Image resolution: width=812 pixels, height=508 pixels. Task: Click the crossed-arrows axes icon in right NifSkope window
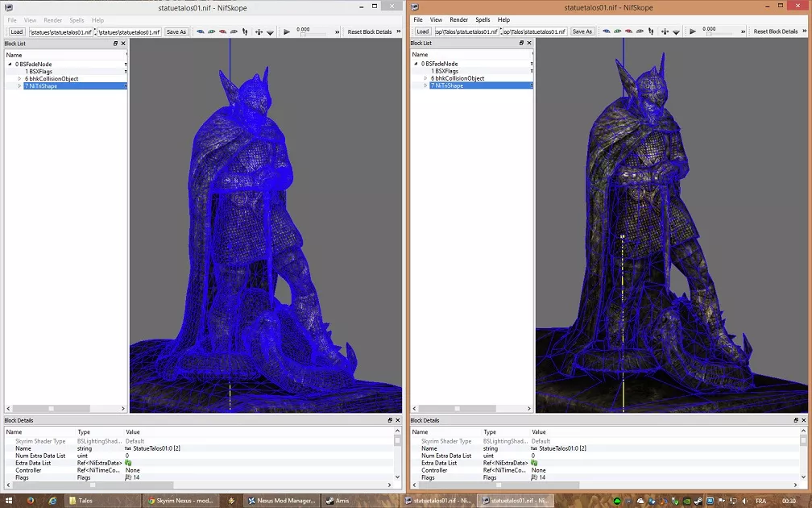pos(665,31)
